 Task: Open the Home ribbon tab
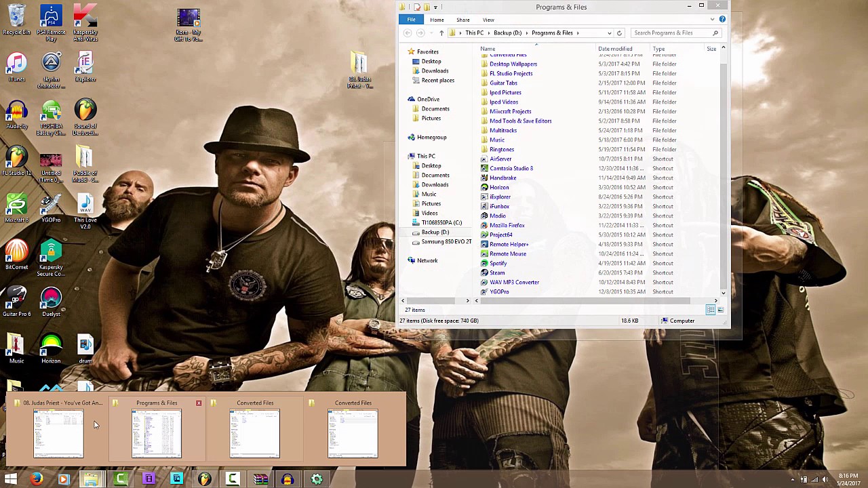(437, 20)
